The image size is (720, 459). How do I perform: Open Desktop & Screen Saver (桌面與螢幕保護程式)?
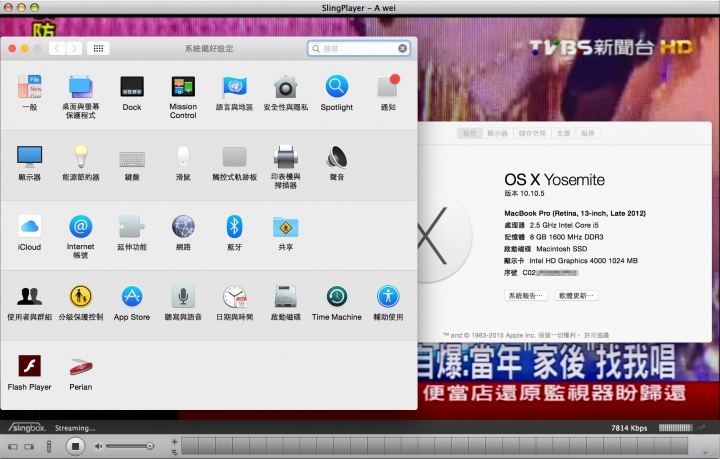(81, 97)
